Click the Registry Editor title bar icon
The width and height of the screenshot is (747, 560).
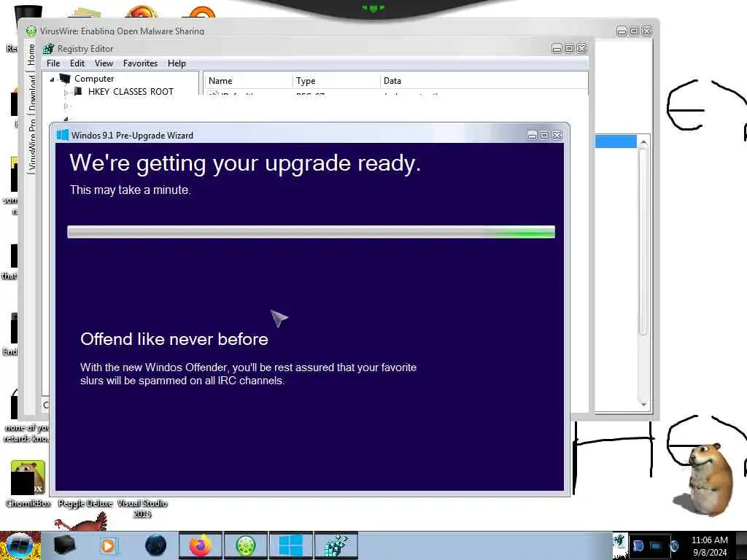click(x=49, y=49)
